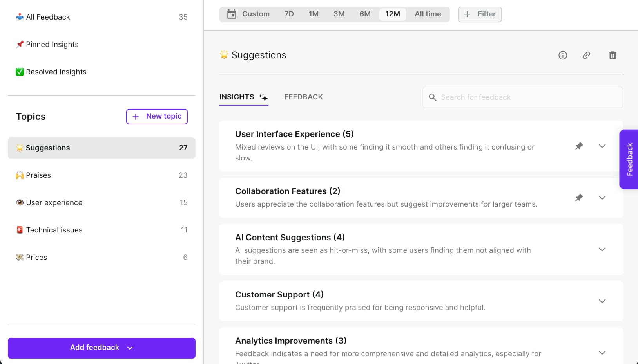This screenshot has width=638, height=364.
Task: Click the Customer Support (4) title
Action: (x=279, y=294)
